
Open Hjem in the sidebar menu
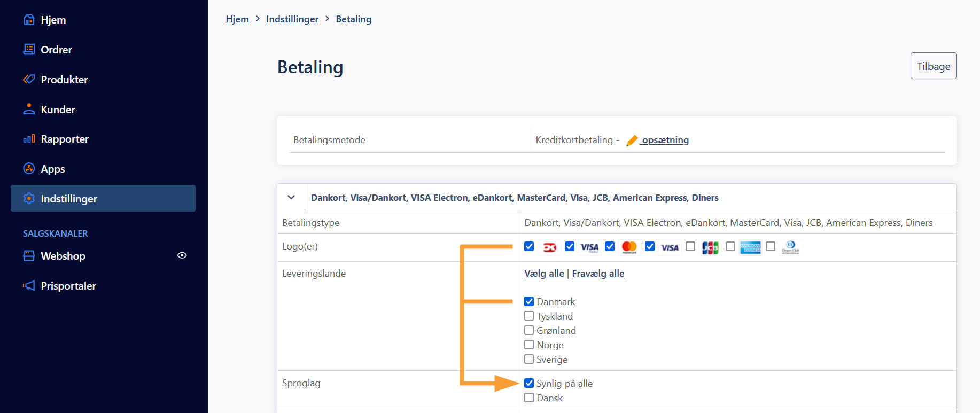click(x=103, y=20)
